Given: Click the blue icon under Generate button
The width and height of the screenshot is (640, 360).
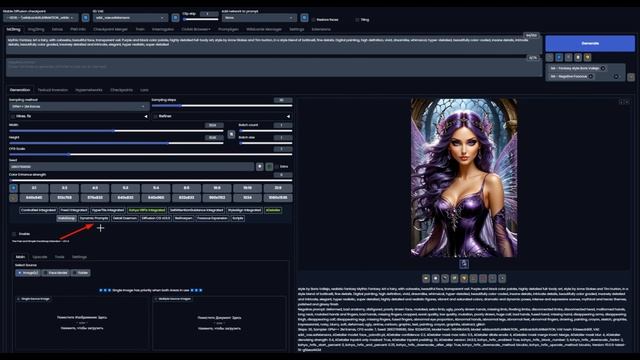Looking at the screenshot, I should pyautogui.click(x=559, y=58).
